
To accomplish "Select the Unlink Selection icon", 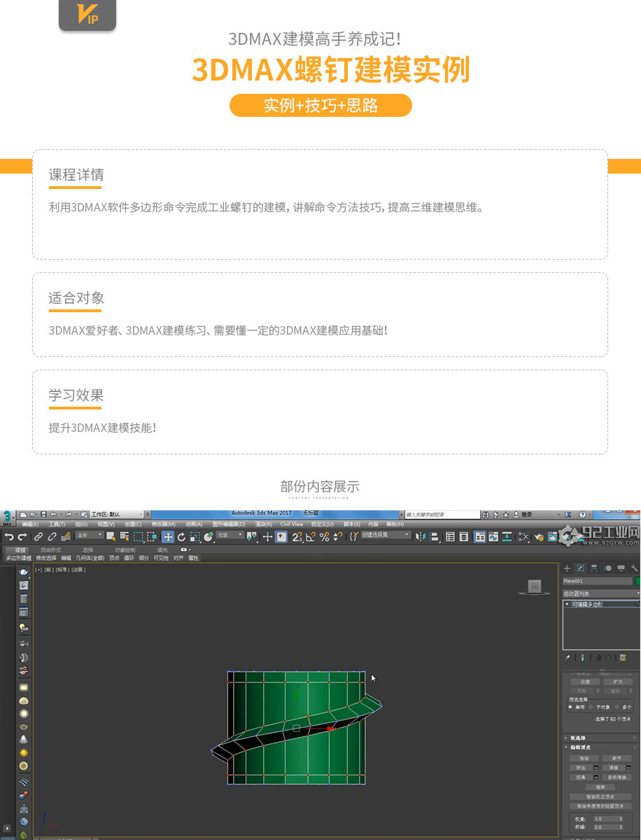I will (x=52, y=537).
